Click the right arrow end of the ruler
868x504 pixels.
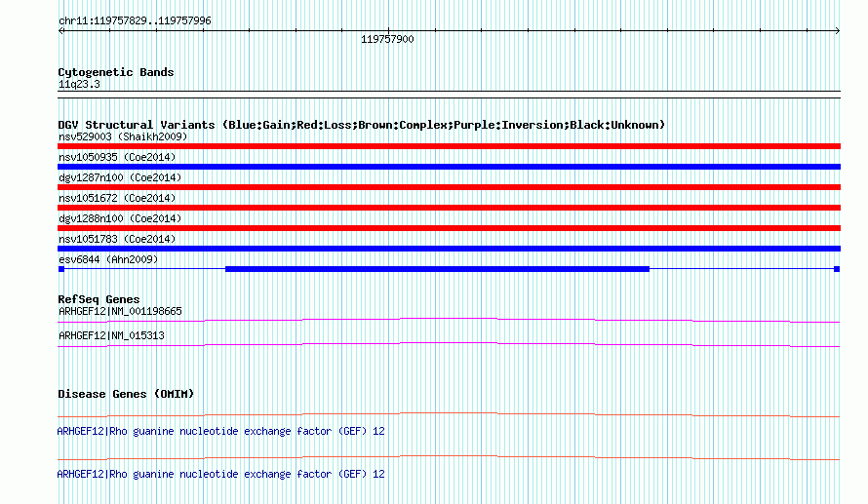[837, 31]
